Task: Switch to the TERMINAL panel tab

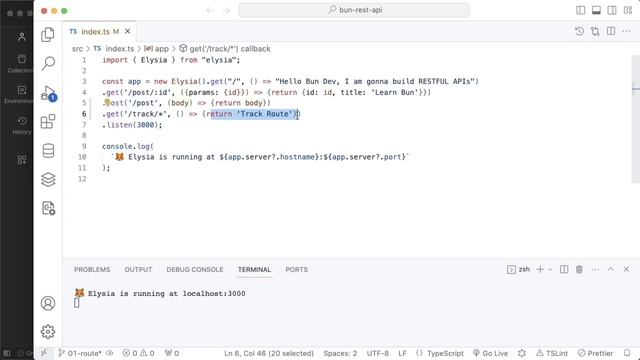Action: tap(254, 269)
